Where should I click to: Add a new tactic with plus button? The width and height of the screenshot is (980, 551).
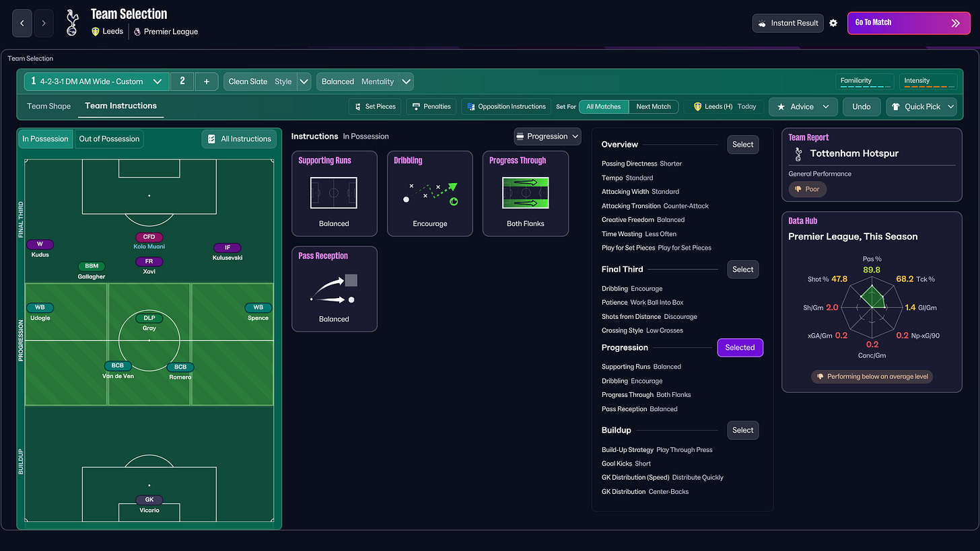tap(207, 81)
